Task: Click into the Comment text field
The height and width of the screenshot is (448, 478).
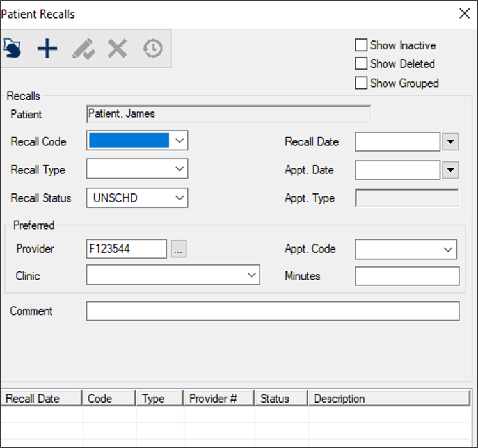Action: tap(273, 311)
